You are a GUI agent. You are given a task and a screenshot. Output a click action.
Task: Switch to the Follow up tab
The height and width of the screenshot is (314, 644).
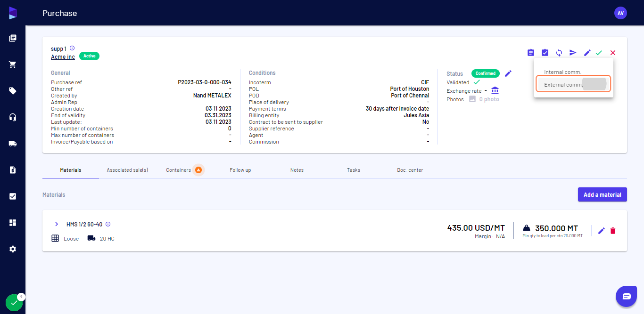pyautogui.click(x=240, y=170)
